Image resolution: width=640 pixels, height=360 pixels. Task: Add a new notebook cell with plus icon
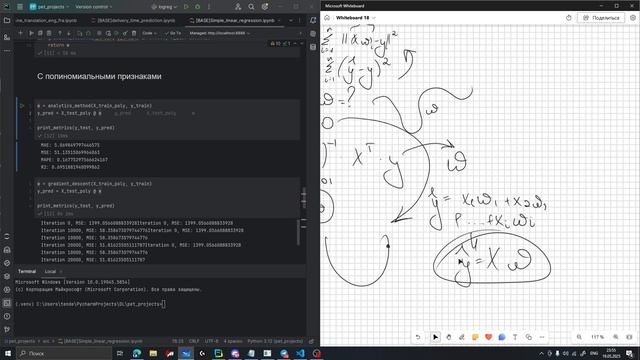click(20, 33)
